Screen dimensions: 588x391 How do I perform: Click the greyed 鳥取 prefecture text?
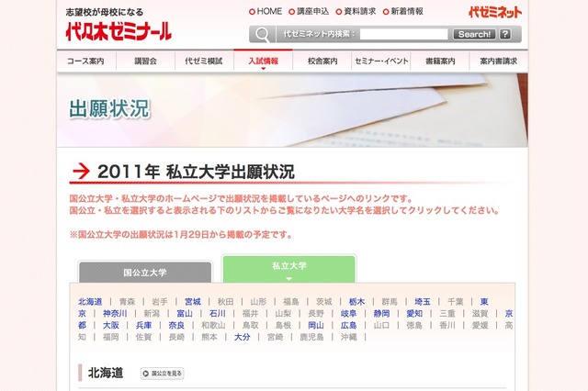250,326
